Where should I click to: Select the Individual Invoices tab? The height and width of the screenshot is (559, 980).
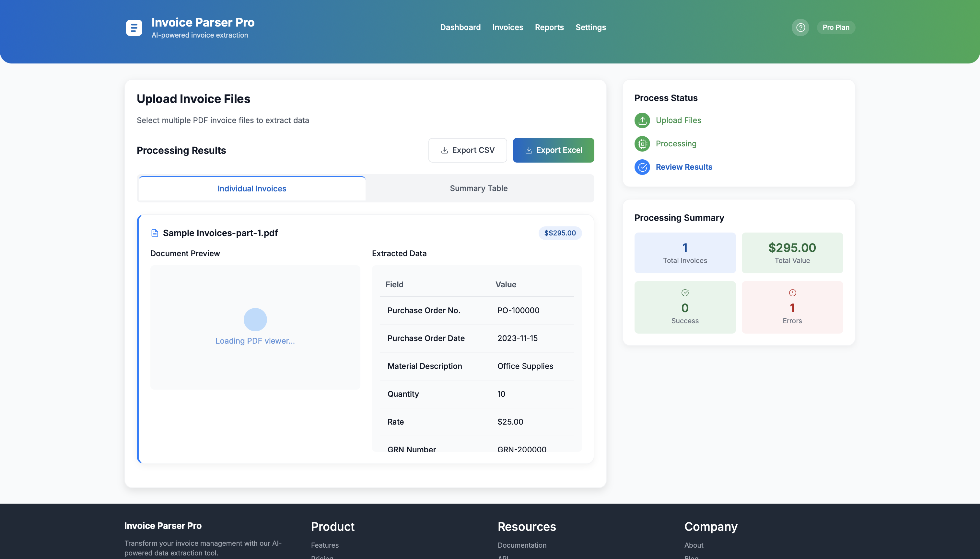coord(251,188)
